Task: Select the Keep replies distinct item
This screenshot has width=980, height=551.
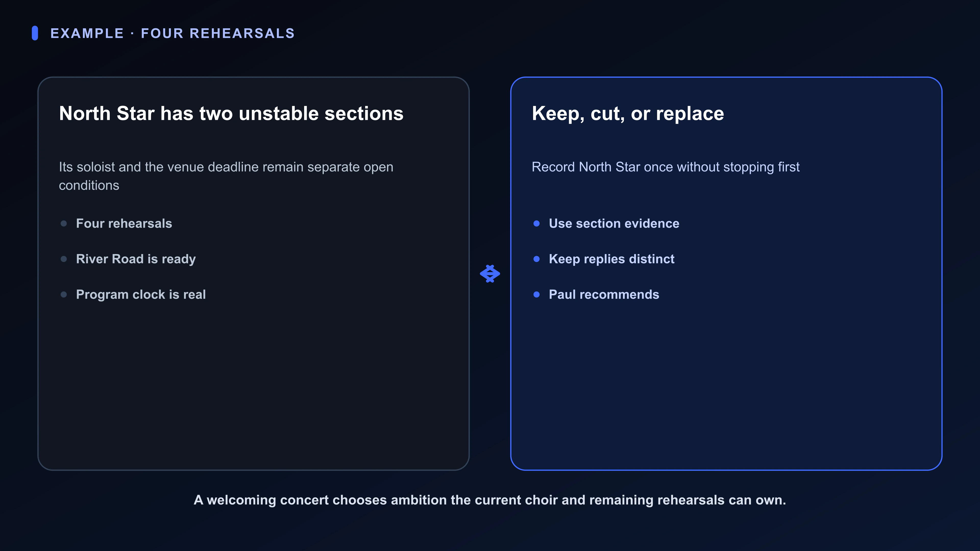Action: [611, 259]
